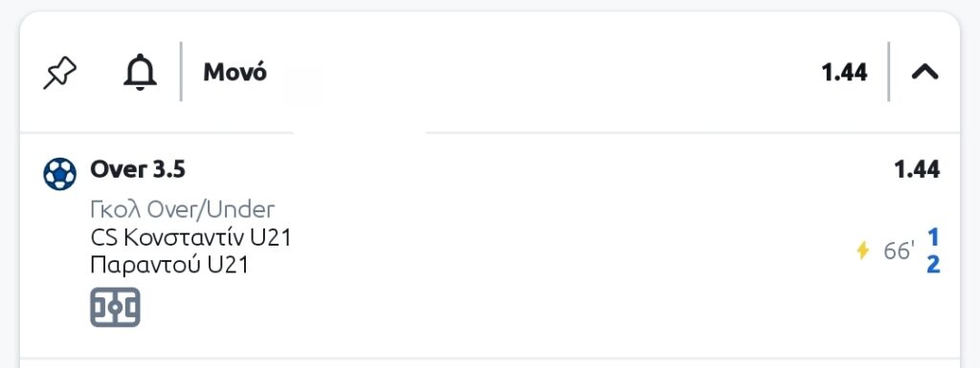980x368 pixels.
Task: Open the live pitch tracker icon
Action: pyautogui.click(x=115, y=307)
